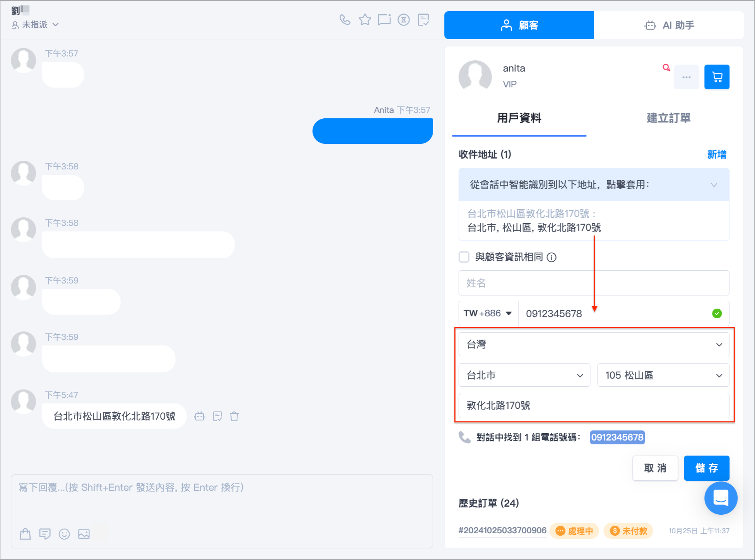Viewport: 755px width, 560px height.
Task: Open the floating chat support bubble
Action: tap(721, 498)
